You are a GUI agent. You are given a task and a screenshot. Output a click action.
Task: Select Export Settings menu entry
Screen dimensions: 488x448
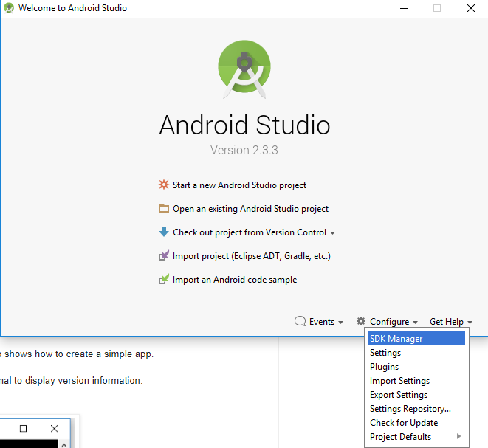416,394
